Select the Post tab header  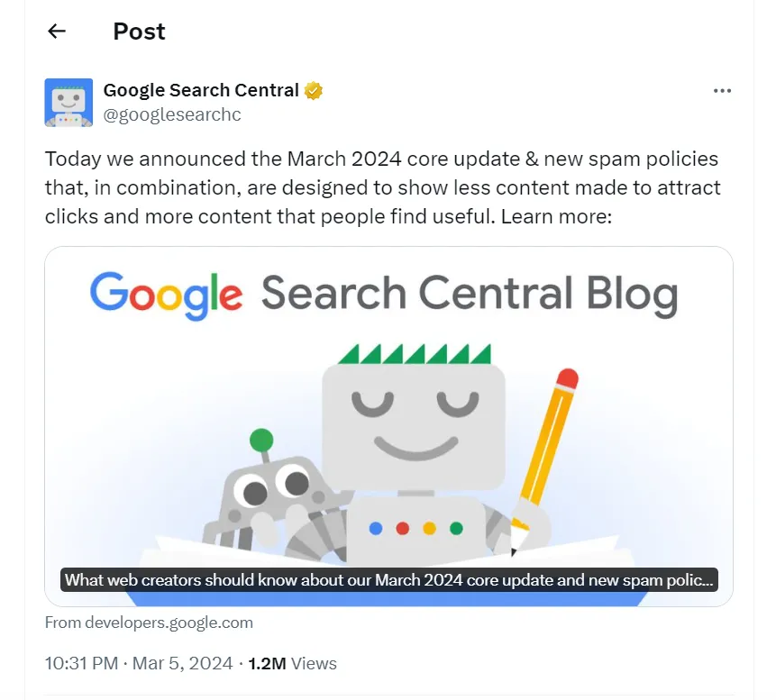coord(138,31)
